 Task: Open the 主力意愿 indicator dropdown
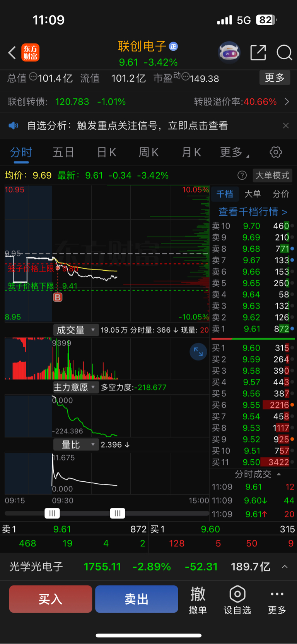click(x=76, y=387)
